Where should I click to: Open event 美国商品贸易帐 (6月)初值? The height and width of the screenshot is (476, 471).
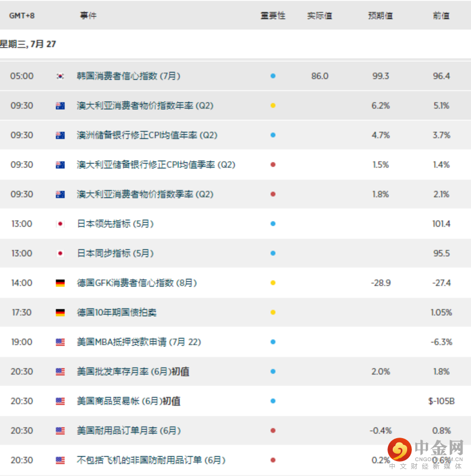129,401
